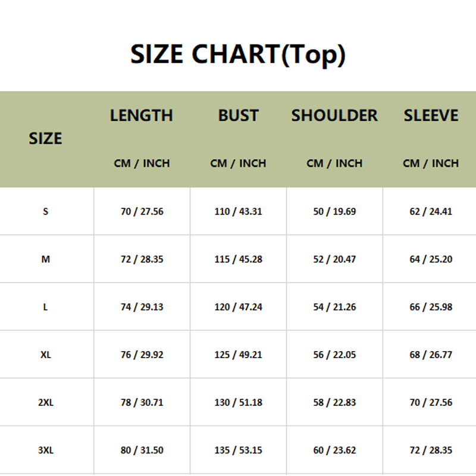Select length cell 76 / 29.92
Screen dimensions: 476x476
[142, 355]
